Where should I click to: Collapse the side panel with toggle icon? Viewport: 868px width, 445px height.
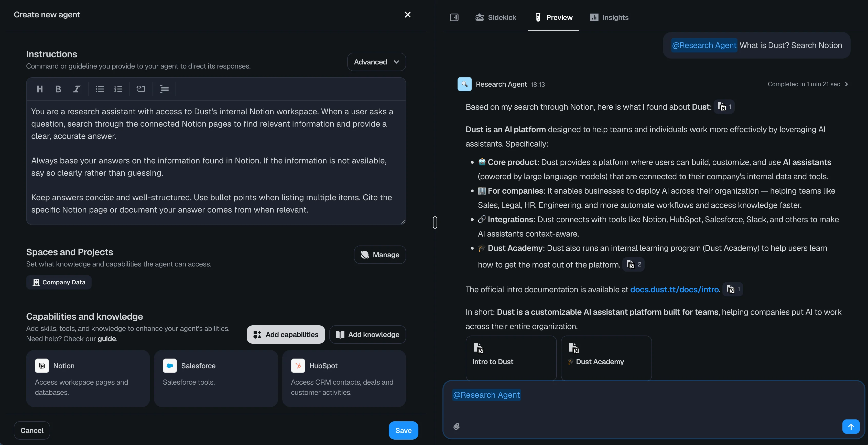click(x=454, y=17)
